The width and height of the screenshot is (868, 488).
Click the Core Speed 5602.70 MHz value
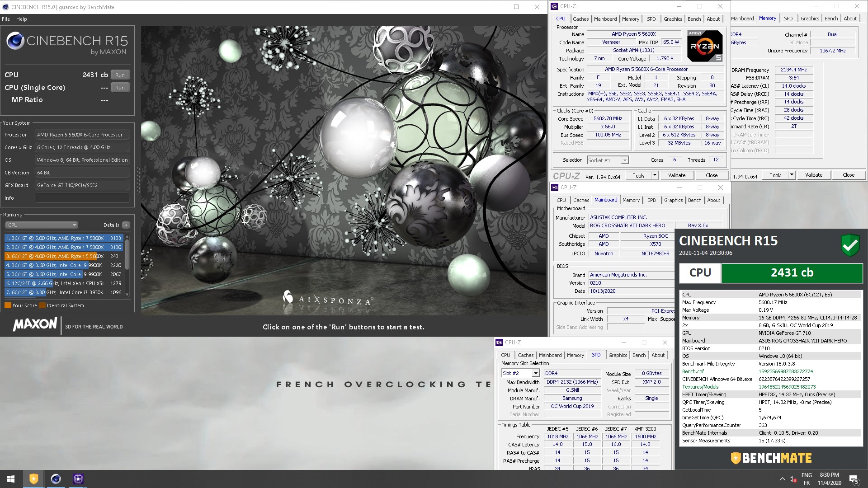(608, 118)
